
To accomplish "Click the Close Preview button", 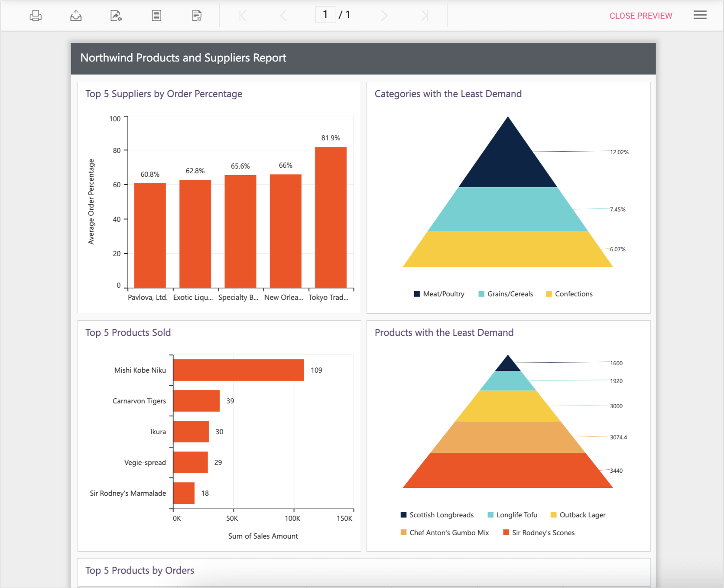I will [640, 16].
